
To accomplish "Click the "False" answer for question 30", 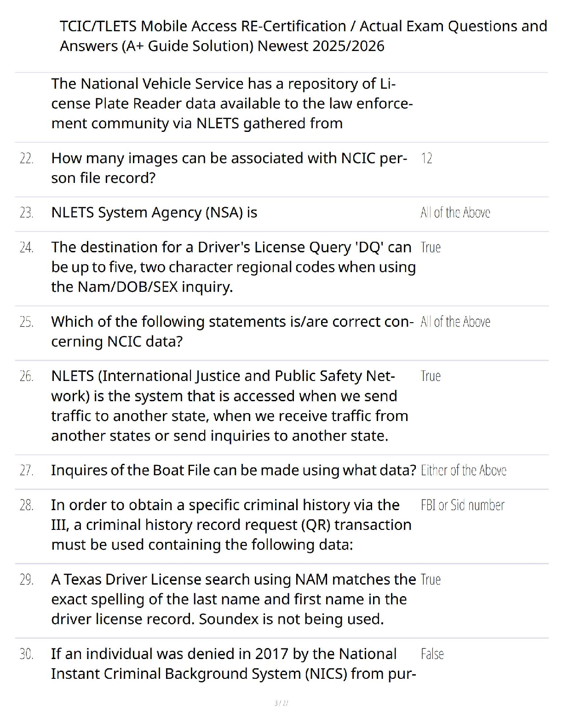I will point(432,654).
